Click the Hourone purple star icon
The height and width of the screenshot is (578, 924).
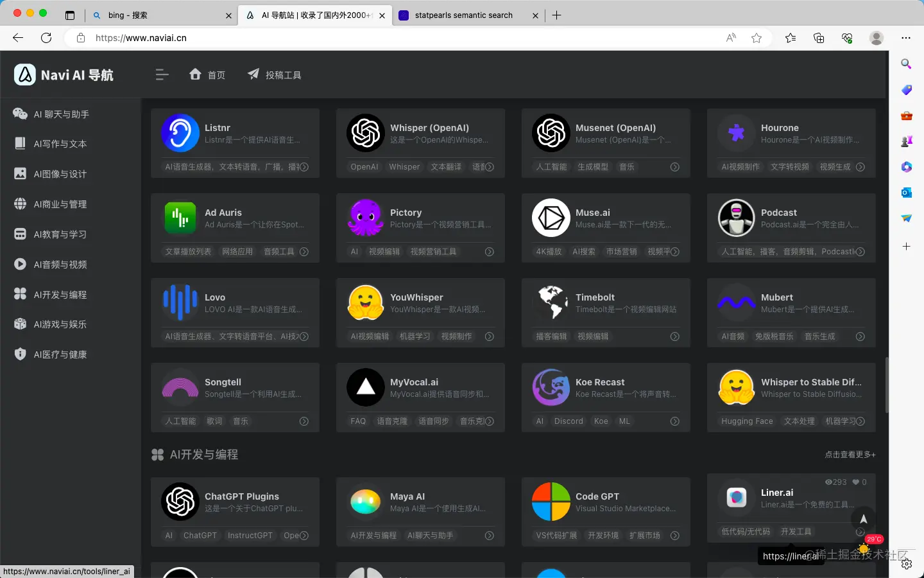pyautogui.click(x=737, y=133)
